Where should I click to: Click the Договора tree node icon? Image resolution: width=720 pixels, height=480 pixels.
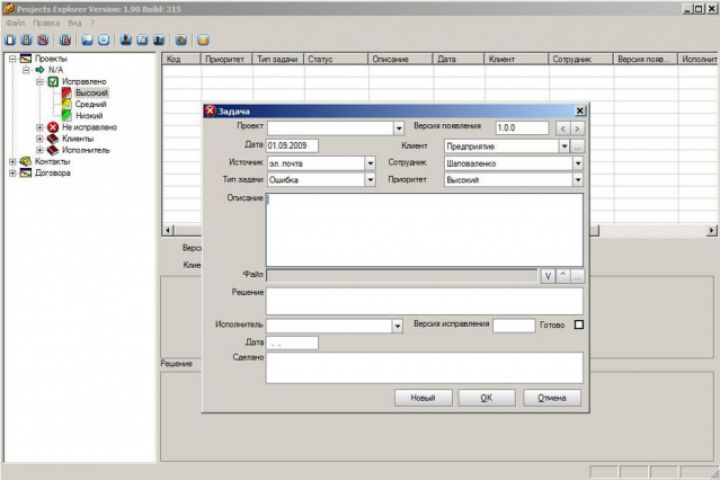(x=26, y=173)
